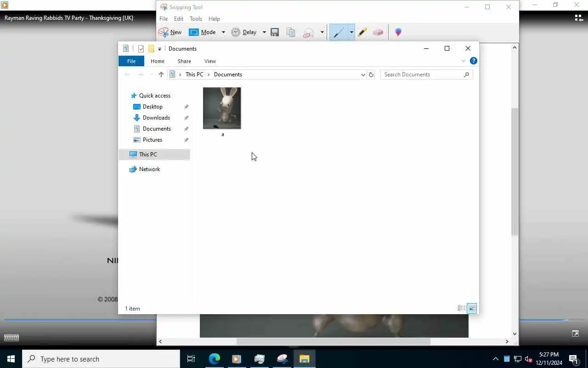Open the Snipping Tool Help menu

tap(214, 19)
